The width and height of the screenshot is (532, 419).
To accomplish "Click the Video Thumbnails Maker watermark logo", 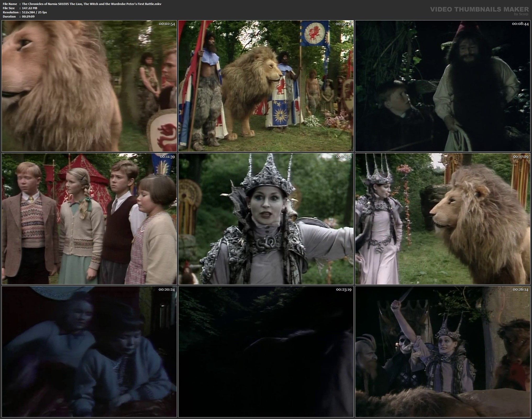I will (x=480, y=9).
